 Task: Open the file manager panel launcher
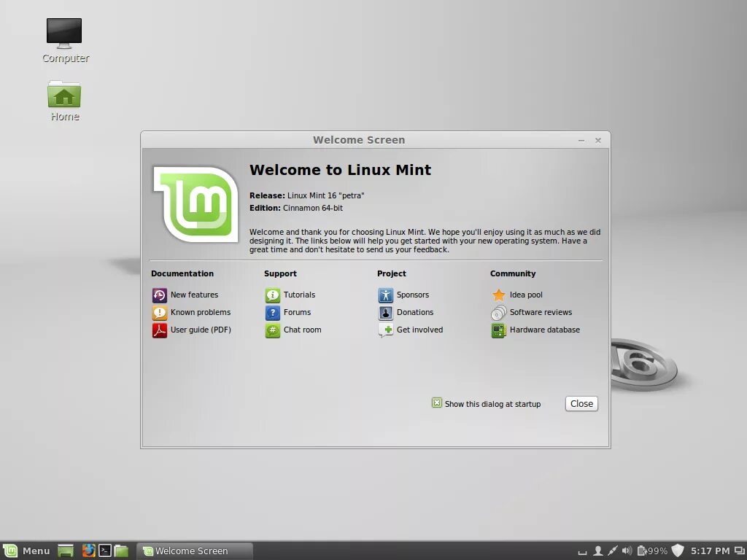[x=121, y=551]
